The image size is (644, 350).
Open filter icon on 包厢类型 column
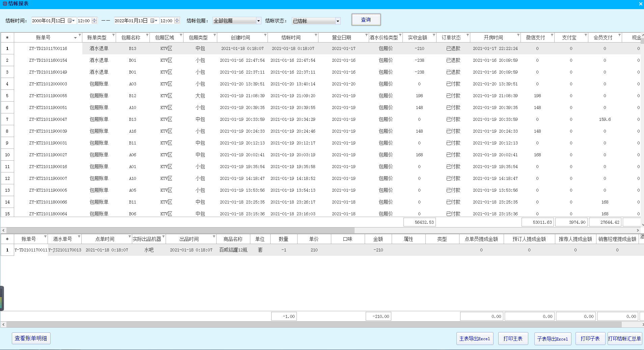215,35
